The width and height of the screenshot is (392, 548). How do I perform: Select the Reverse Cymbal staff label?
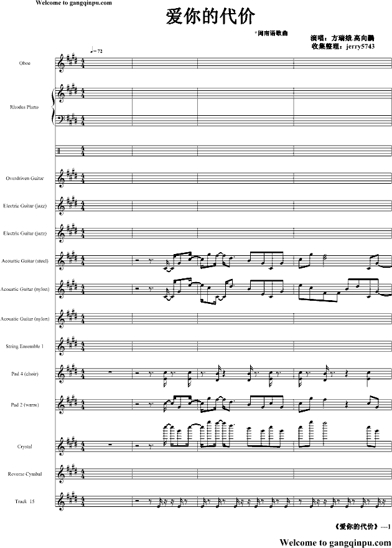25,475
